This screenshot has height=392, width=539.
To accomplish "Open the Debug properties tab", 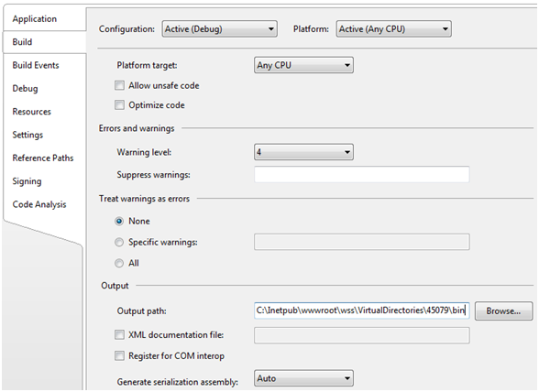I will coord(25,89).
